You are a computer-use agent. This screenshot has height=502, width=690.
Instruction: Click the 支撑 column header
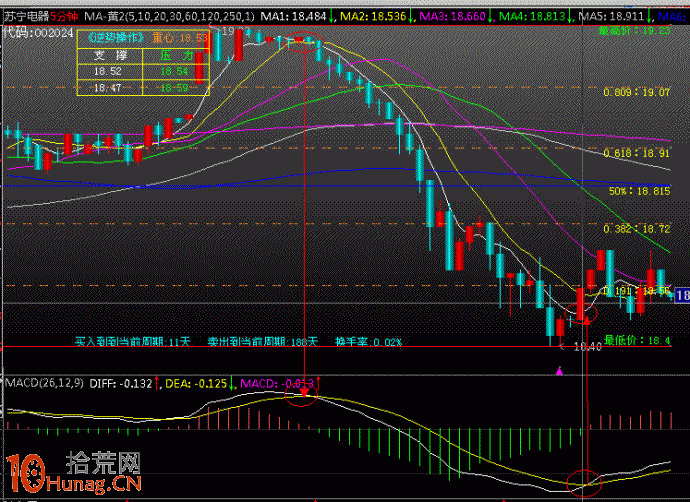[110, 55]
